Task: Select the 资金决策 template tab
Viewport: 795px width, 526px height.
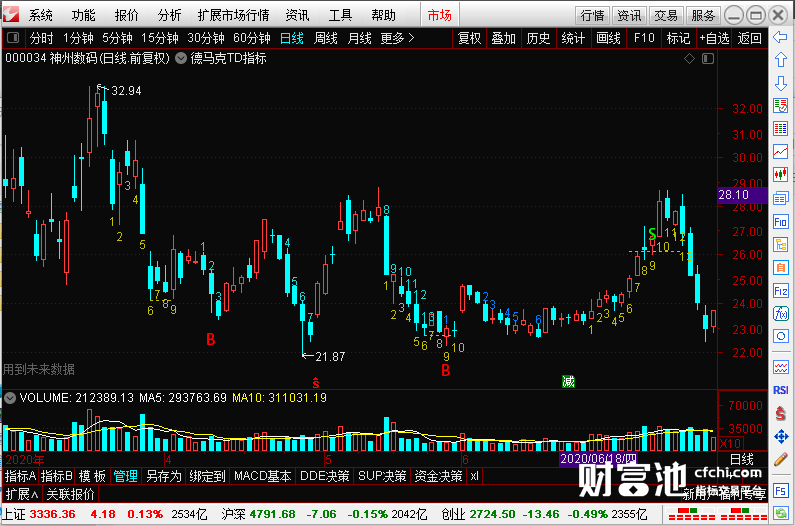Action: point(438,476)
